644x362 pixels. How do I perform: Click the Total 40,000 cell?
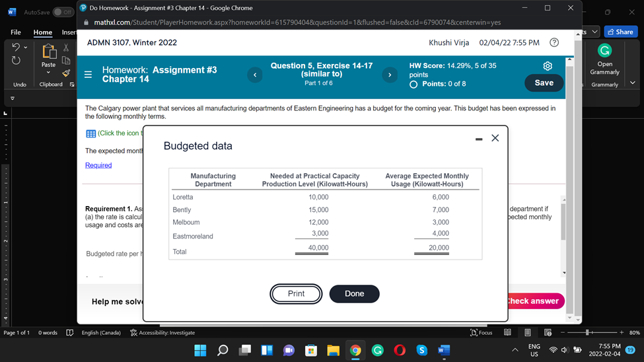[318, 248]
